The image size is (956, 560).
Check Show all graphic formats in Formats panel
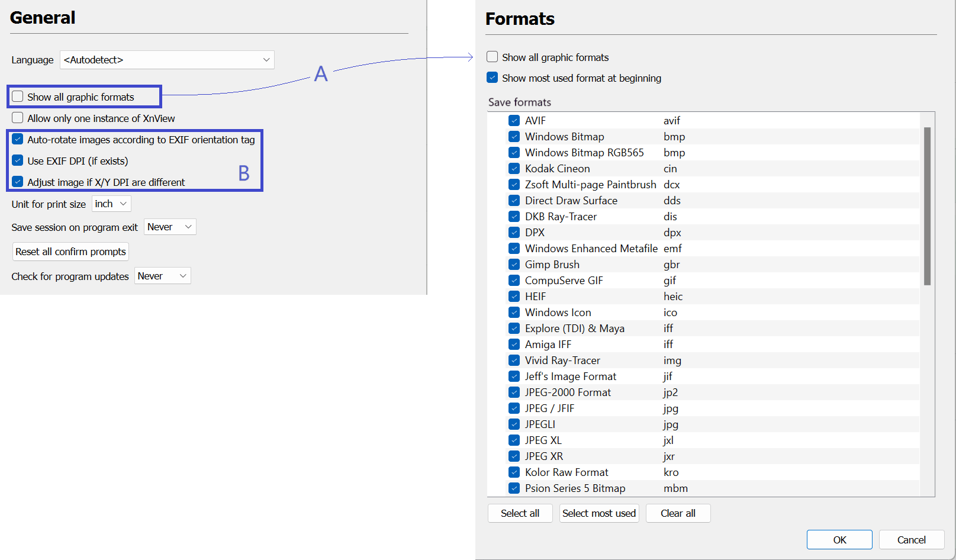tap(493, 57)
